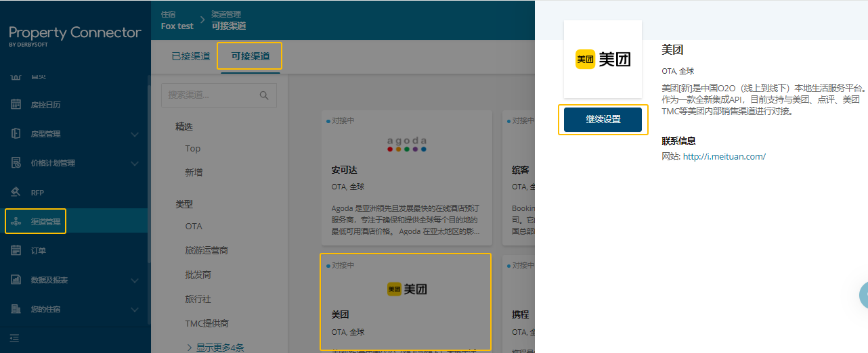This screenshot has height=353, width=868.
Task: Collapse sidebar using bottom menu icon
Action: click(15, 338)
